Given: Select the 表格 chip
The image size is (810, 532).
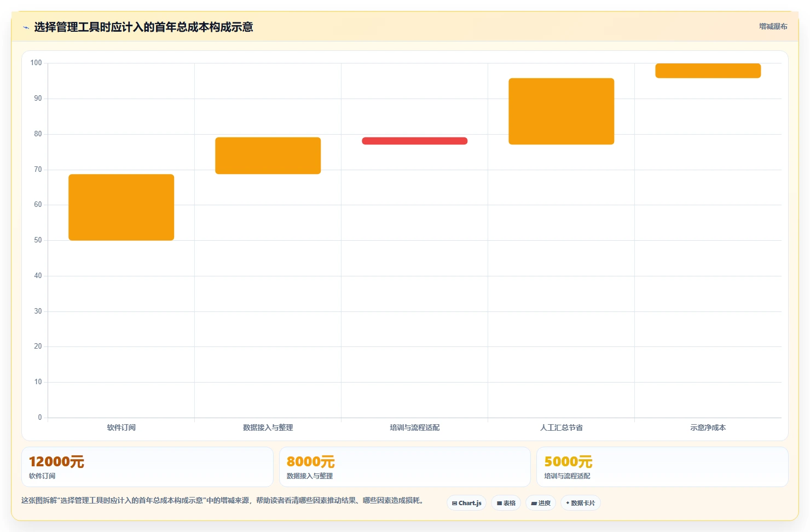Looking at the screenshot, I should tap(506, 503).
